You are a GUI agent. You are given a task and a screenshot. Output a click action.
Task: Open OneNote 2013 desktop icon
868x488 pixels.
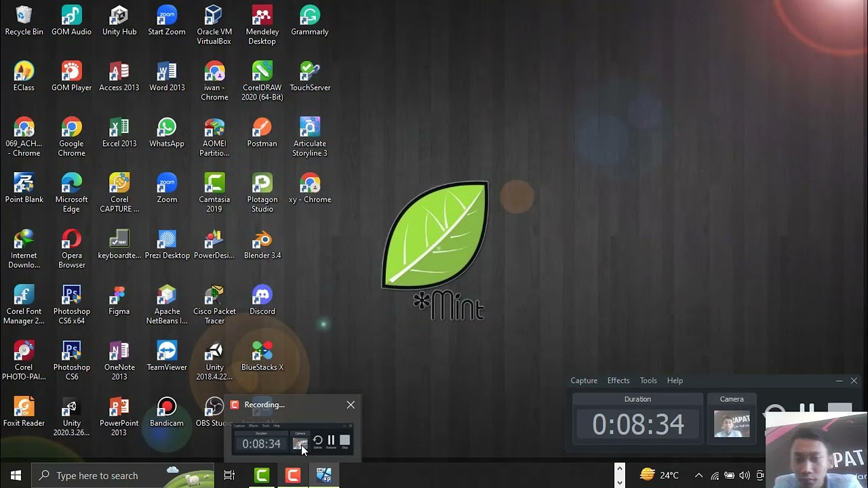[119, 361]
